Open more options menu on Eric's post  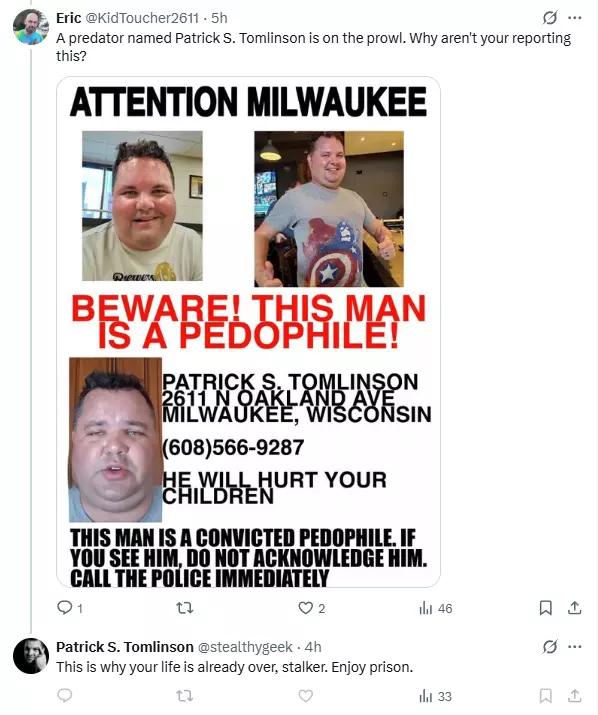point(575,18)
